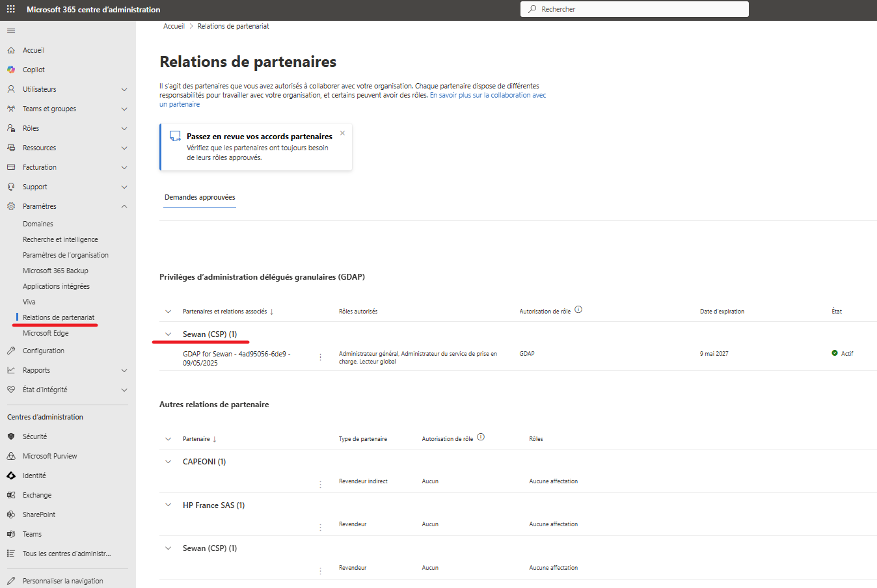
Task: Open more actions for Sewan (CSP) Revendeur row
Action: point(321,571)
